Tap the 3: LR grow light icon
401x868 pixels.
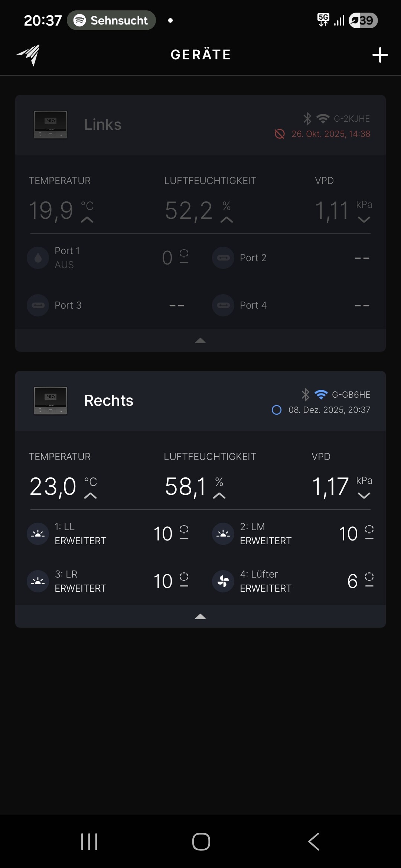[x=38, y=581]
